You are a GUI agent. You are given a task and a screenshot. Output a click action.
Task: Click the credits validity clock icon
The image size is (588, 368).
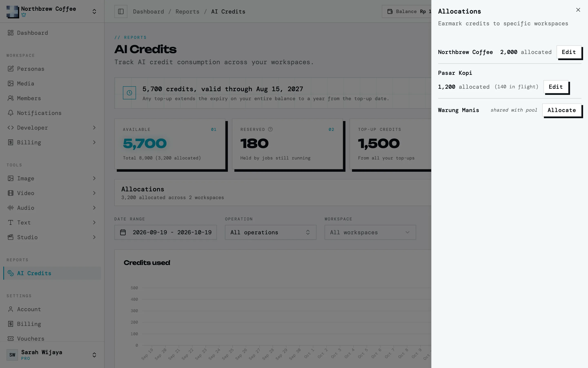tap(129, 93)
